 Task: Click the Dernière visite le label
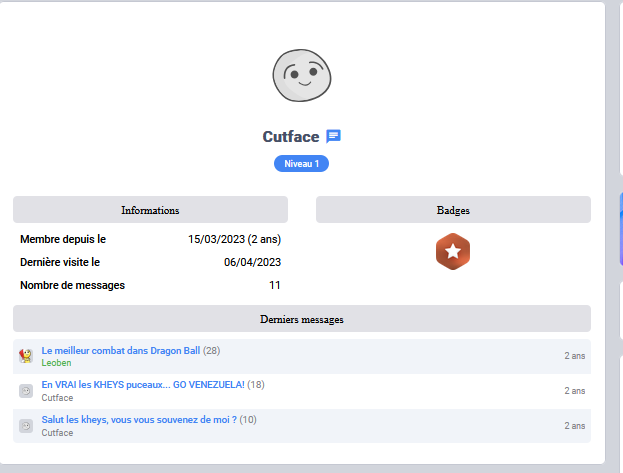point(60,262)
